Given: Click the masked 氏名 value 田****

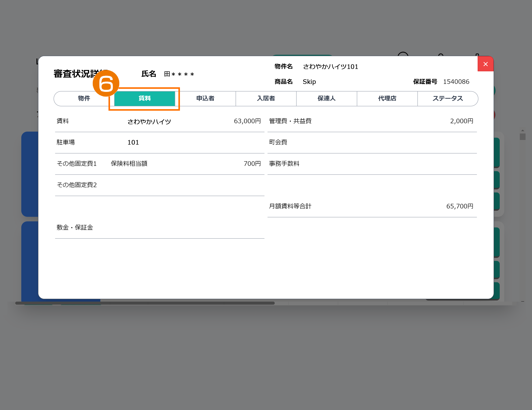Looking at the screenshot, I should [179, 74].
